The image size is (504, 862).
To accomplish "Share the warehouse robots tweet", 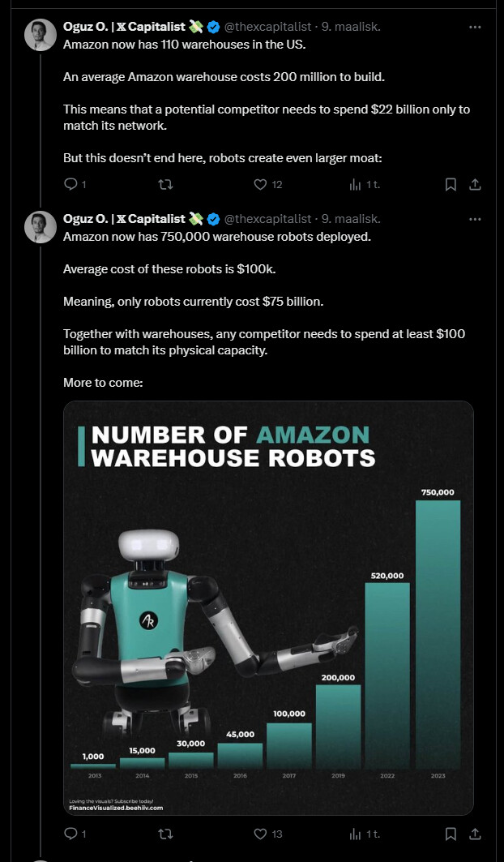I will pyautogui.click(x=476, y=833).
